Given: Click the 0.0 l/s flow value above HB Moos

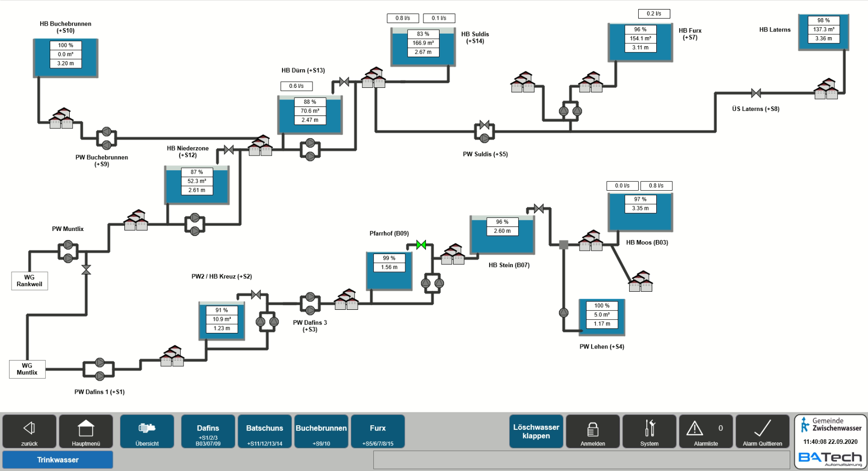Looking at the screenshot, I should click(622, 186).
